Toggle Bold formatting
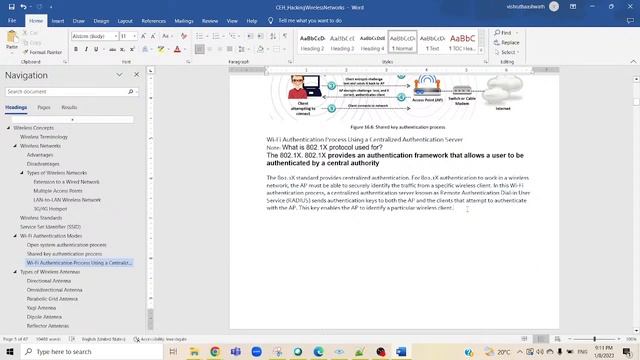640x360 pixels. point(76,49)
